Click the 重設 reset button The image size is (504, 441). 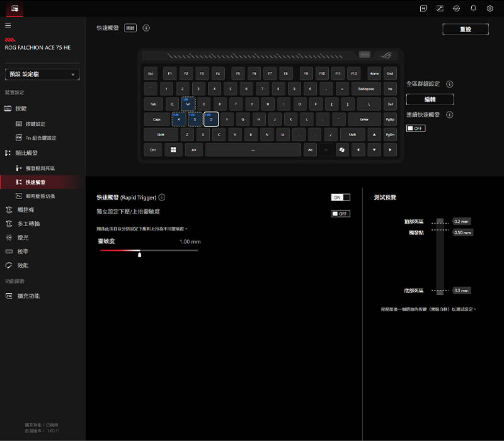click(x=465, y=30)
